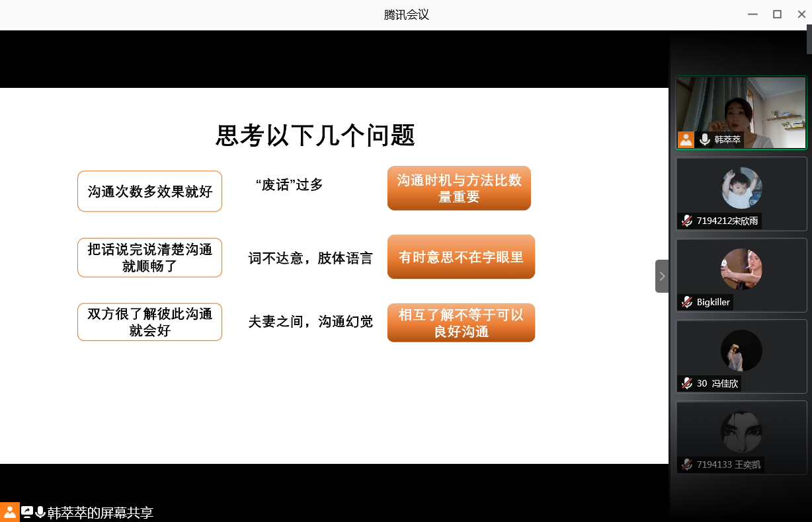Click the outlined box 双方很了解彼此沟通就会好

click(149, 322)
